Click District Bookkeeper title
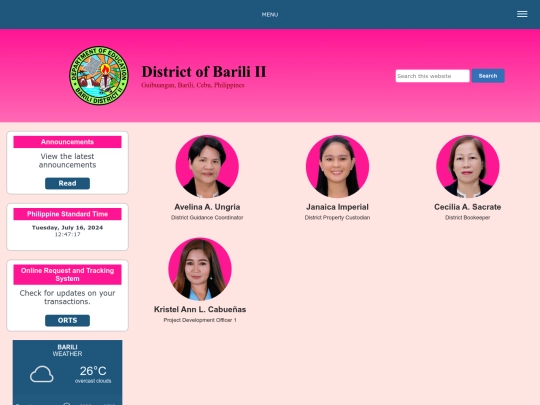The image size is (540, 405). coord(467,218)
